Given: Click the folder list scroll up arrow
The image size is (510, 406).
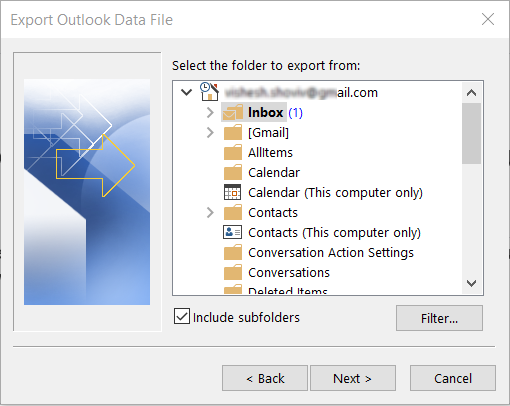Looking at the screenshot, I should pos(471,93).
